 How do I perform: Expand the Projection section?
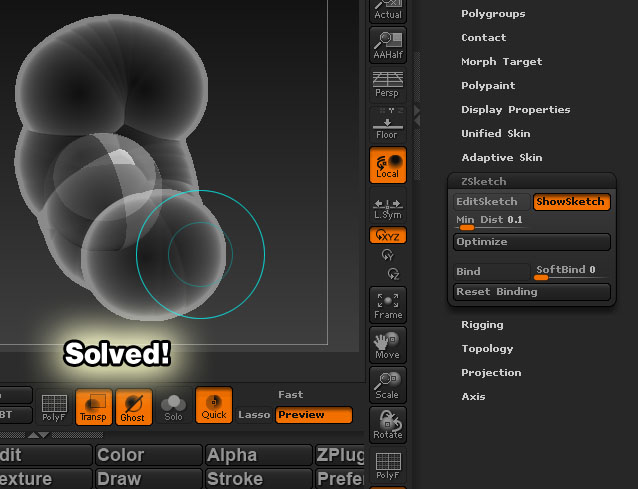491,373
